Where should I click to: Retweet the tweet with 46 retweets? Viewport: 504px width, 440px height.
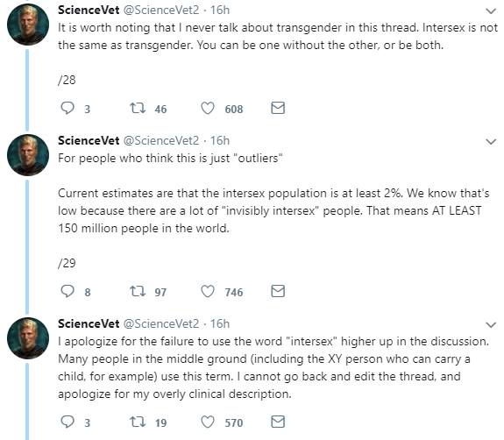click(x=138, y=108)
